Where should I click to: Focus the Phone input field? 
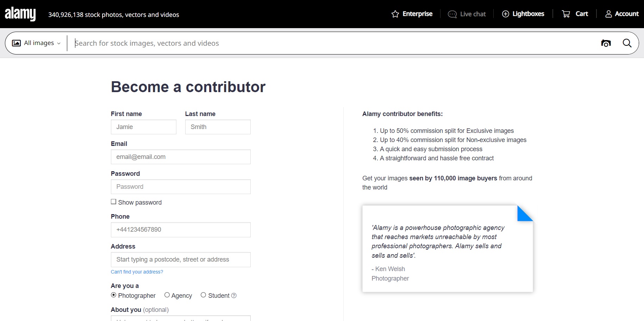pos(181,230)
